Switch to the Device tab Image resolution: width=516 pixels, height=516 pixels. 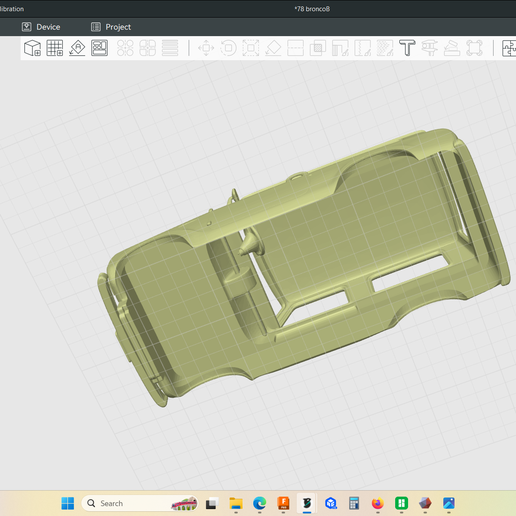41,27
